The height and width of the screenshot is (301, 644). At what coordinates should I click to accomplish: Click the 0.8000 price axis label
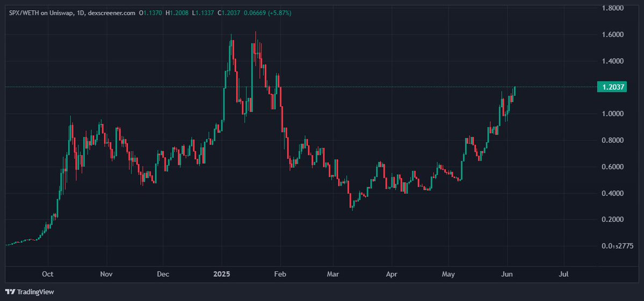coord(612,140)
